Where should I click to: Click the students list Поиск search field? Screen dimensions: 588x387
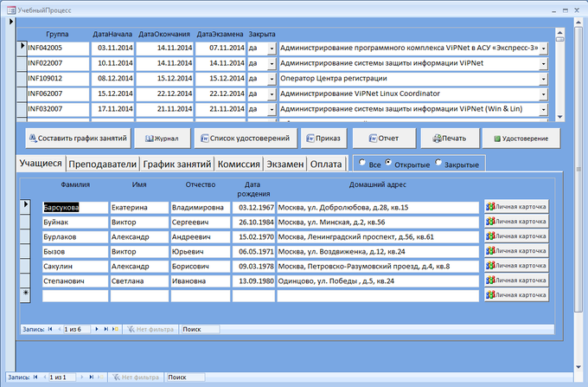pos(199,329)
